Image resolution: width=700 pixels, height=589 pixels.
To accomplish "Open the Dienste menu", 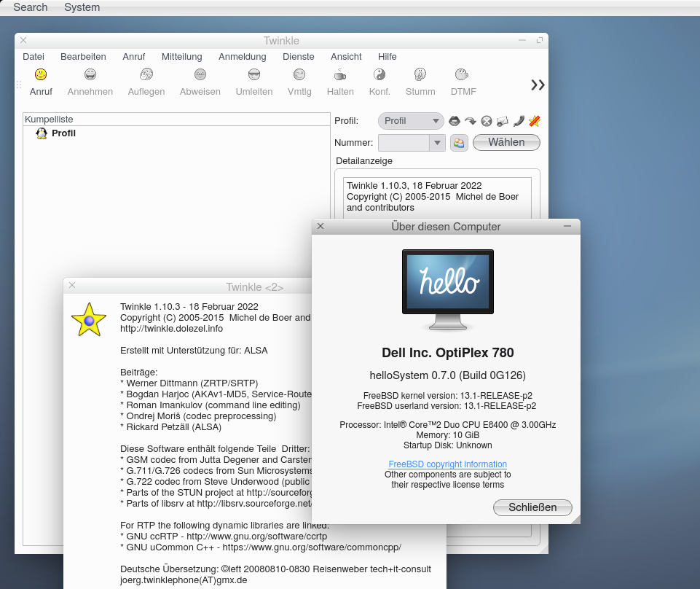I will tap(298, 57).
